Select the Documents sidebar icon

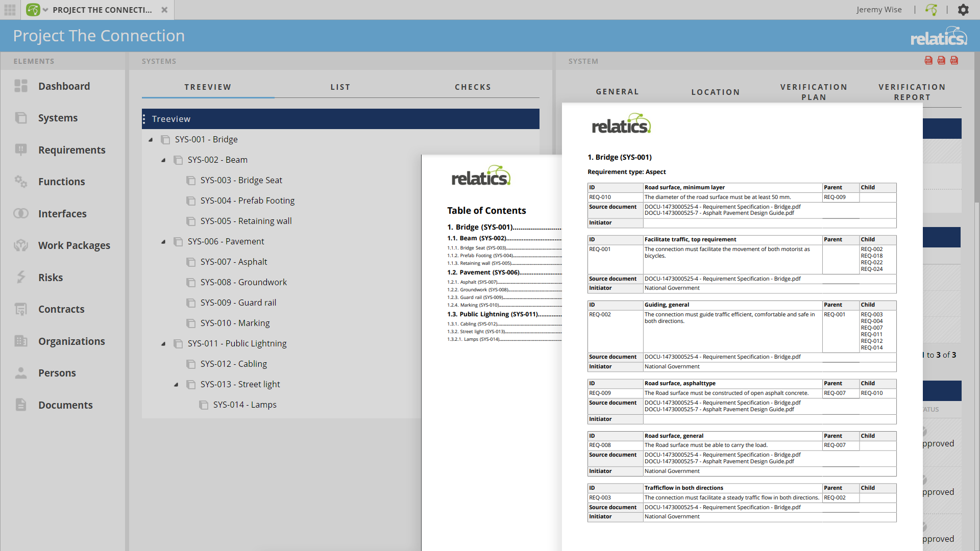[20, 405]
